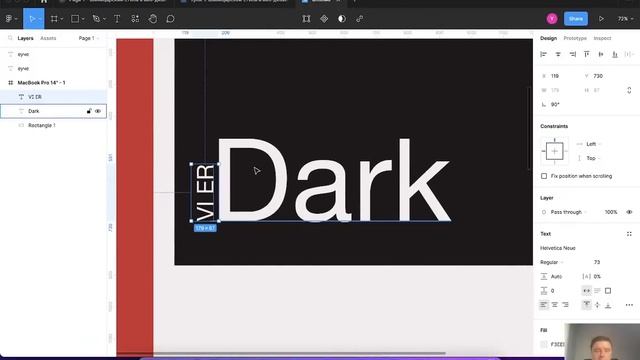Open Regular font weight dropdown
This screenshot has height=360, width=640.
551,262
